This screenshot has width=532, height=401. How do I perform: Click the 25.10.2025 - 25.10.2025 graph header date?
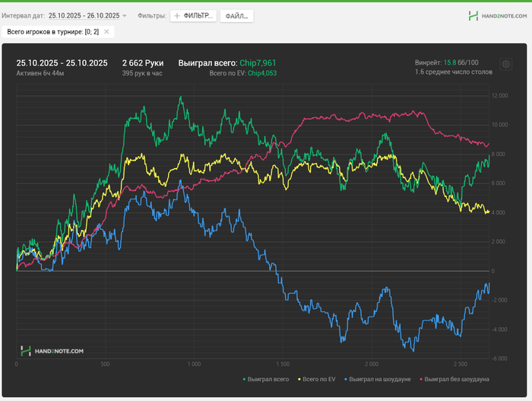coord(62,63)
